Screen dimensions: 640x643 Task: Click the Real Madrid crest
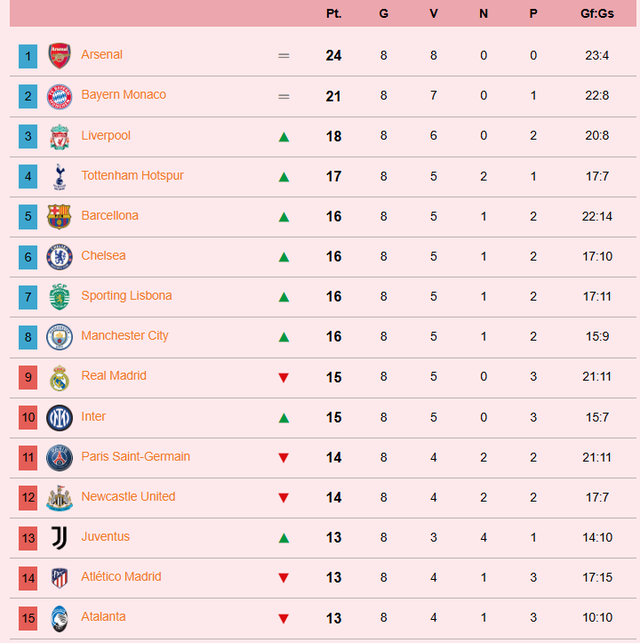pos(60,377)
